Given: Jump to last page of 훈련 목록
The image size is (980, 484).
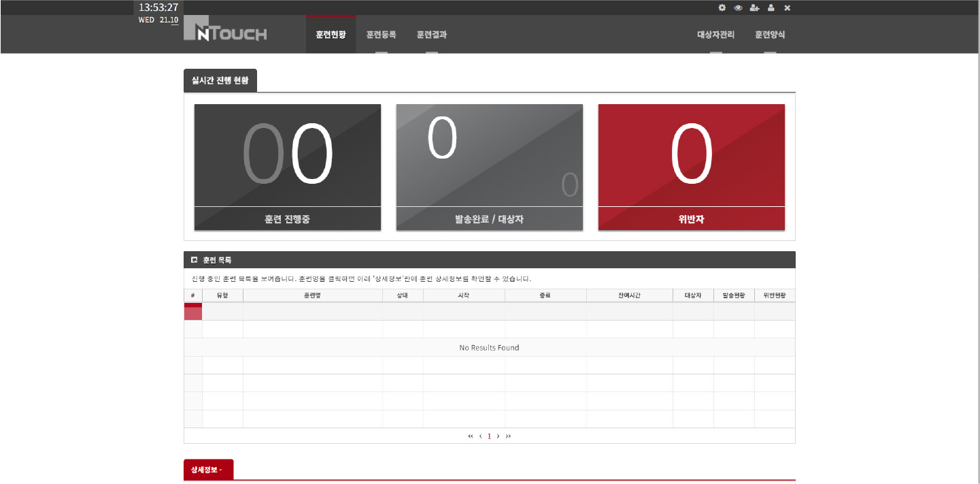Looking at the screenshot, I should 508,436.
